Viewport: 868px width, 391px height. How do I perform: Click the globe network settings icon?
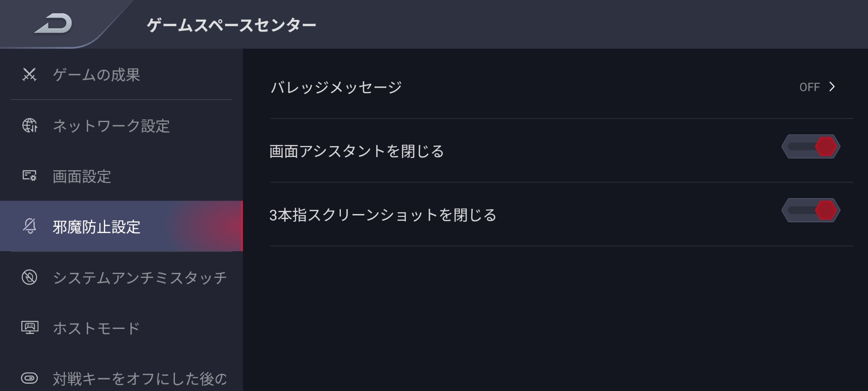(x=29, y=125)
